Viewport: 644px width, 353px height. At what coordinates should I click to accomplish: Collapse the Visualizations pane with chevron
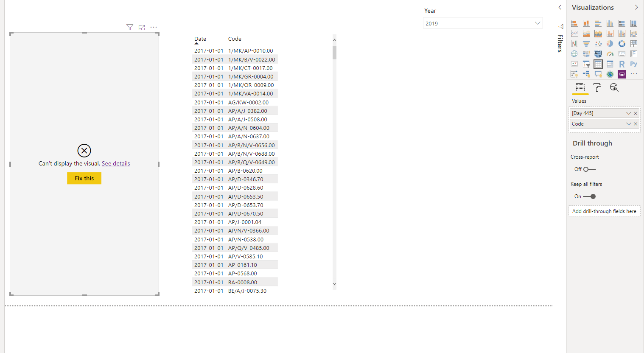(636, 7)
